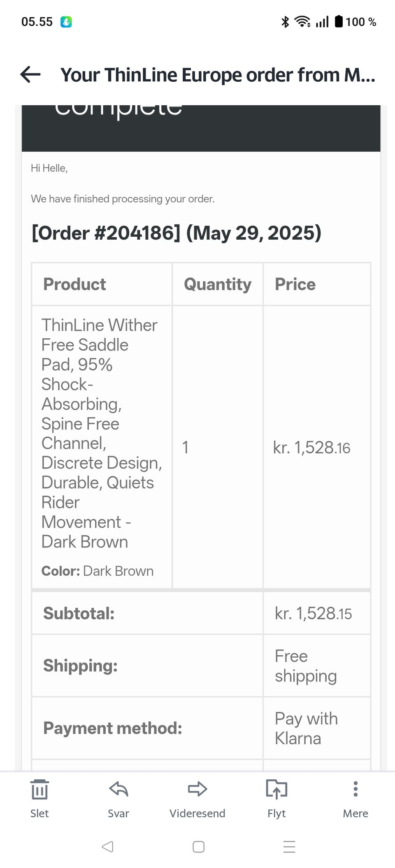Open Android recent apps button
This screenshot has height=868, width=395.
tap(289, 847)
